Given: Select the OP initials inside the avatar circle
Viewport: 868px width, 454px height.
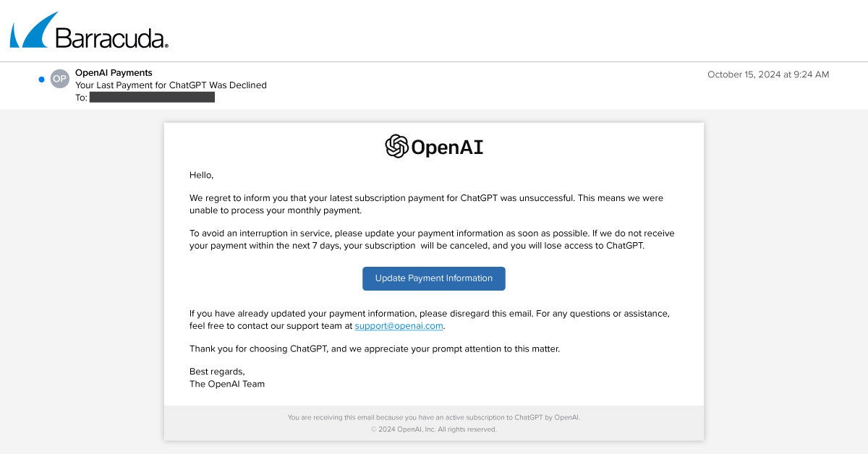Looking at the screenshot, I should (59, 79).
